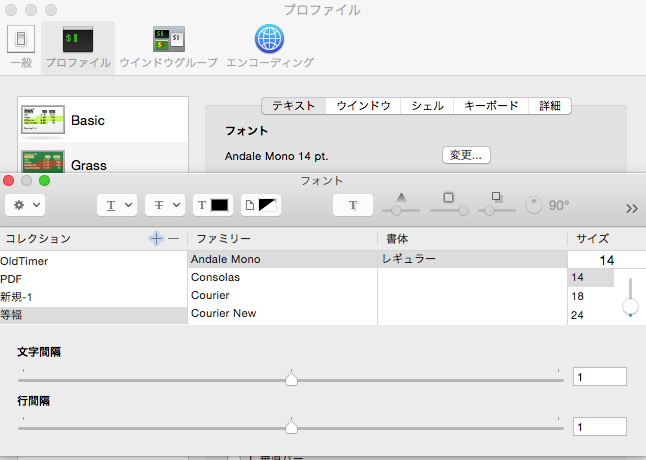Open the エンコーディング (Encodings) globe icon
Viewport: 646px width, 460px height.
coord(269,44)
